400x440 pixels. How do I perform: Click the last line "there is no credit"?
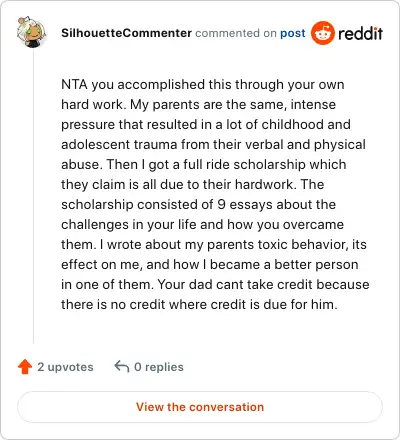click(199, 305)
